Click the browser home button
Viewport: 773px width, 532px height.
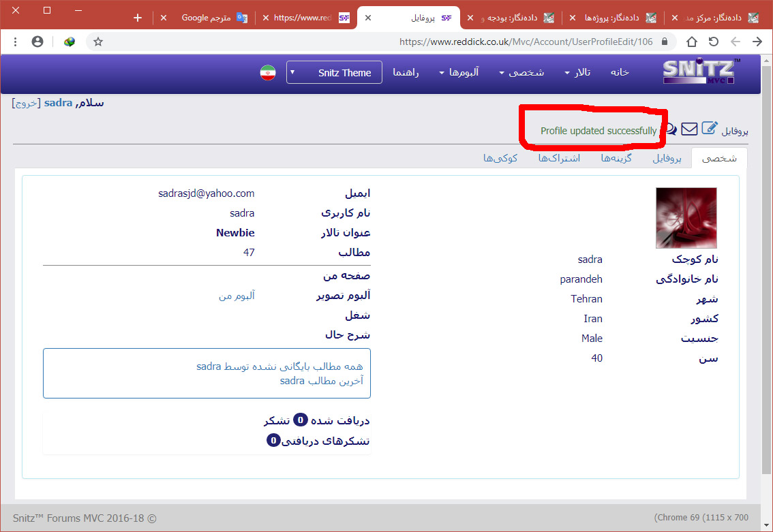(x=692, y=42)
